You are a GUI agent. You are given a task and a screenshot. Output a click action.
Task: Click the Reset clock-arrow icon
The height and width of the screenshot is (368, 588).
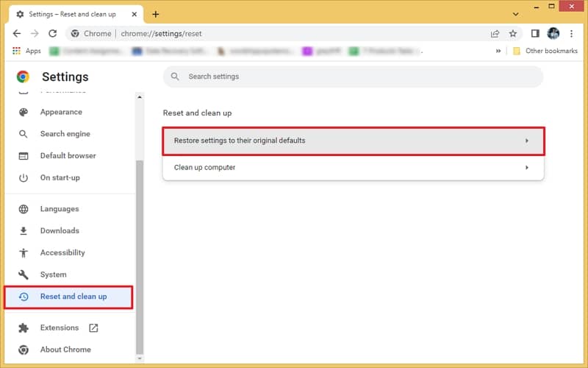click(24, 297)
